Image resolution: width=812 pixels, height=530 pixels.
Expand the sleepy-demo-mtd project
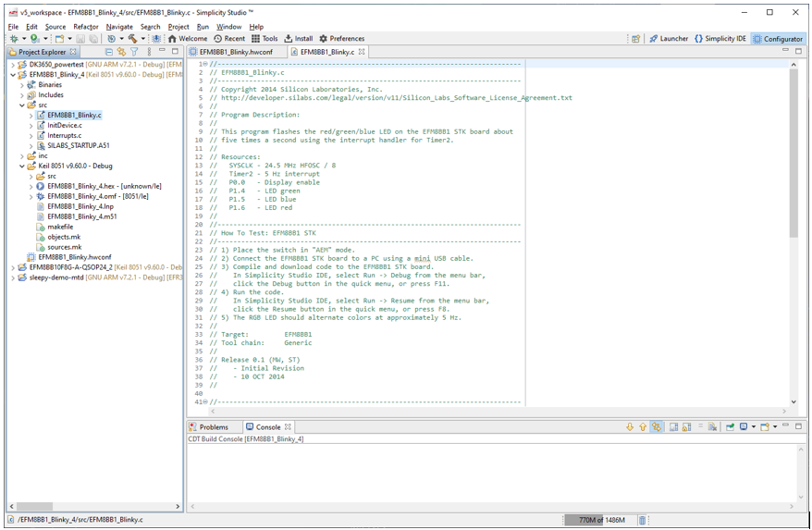[13, 277]
